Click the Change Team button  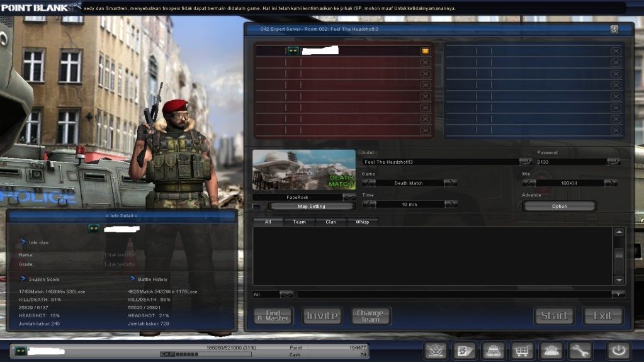[x=370, y=315]
